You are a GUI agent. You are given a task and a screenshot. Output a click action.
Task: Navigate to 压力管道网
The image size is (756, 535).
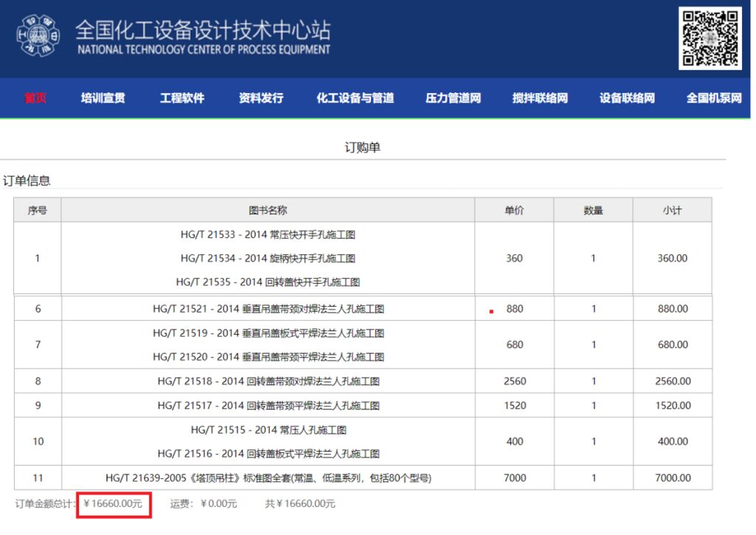click(453, 98)
